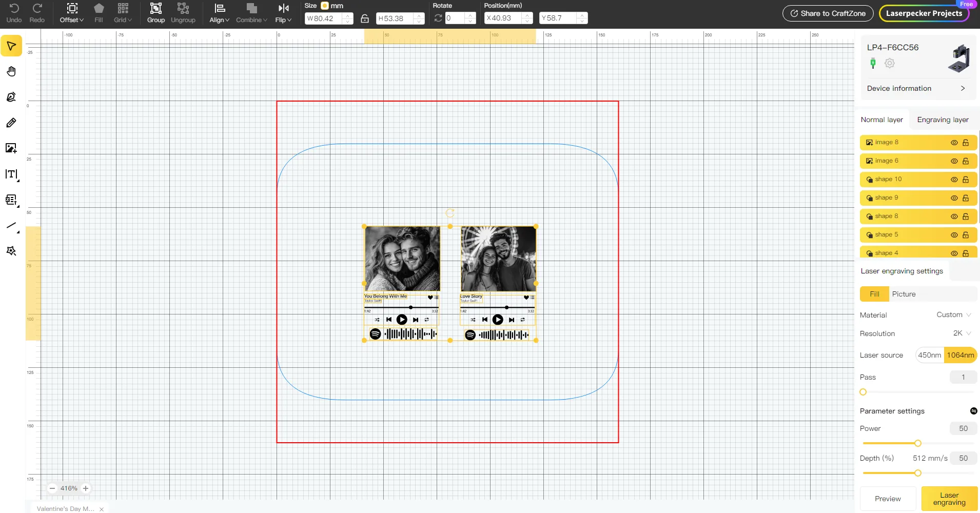Collapse the Parameter settings section

973,411
